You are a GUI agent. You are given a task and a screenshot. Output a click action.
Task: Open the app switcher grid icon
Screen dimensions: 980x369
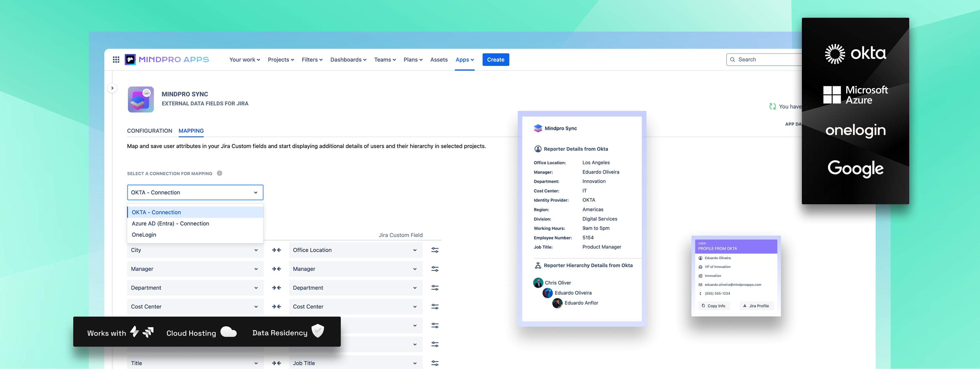(116, 60)
